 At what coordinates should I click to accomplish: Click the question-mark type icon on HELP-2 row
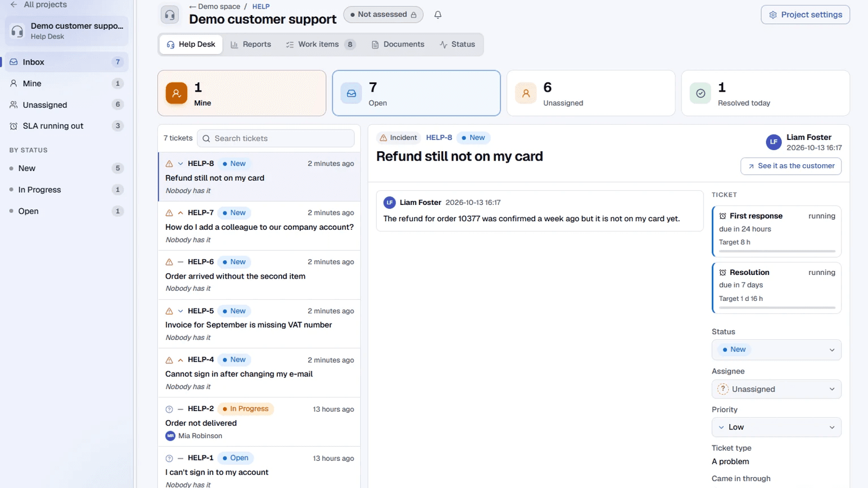tap(169, 409)
